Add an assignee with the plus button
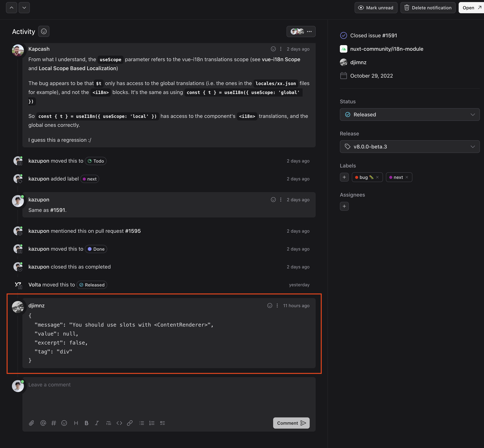The height and width of the screenshot is (448, 484). click(344, 206)
